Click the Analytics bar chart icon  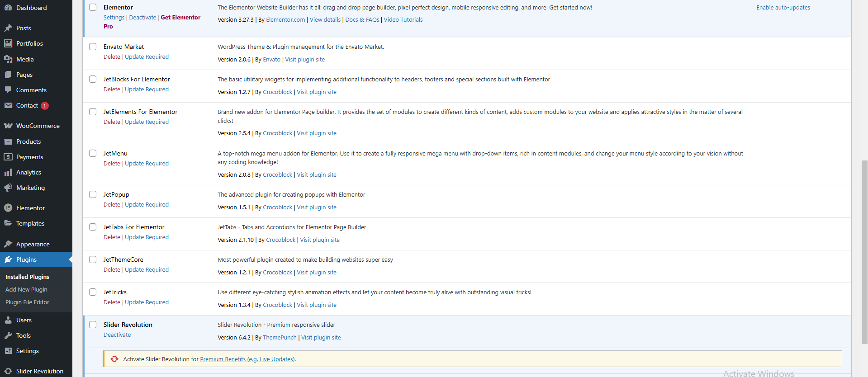(8, 172)
